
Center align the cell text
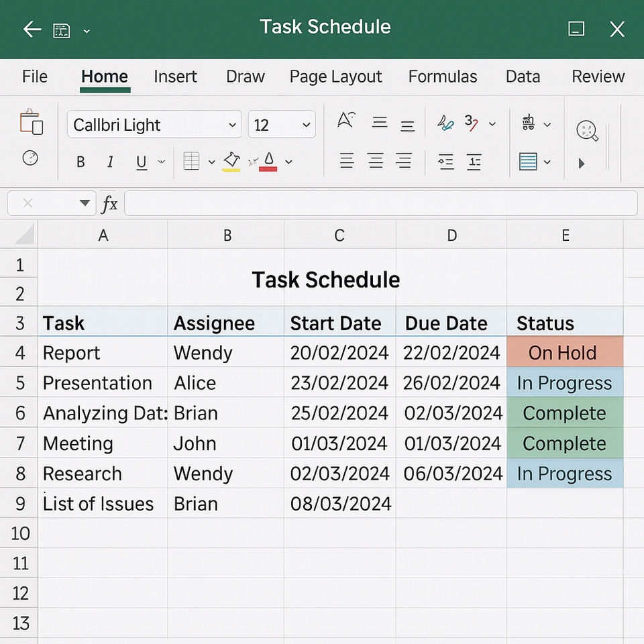(x=376, y=161)
